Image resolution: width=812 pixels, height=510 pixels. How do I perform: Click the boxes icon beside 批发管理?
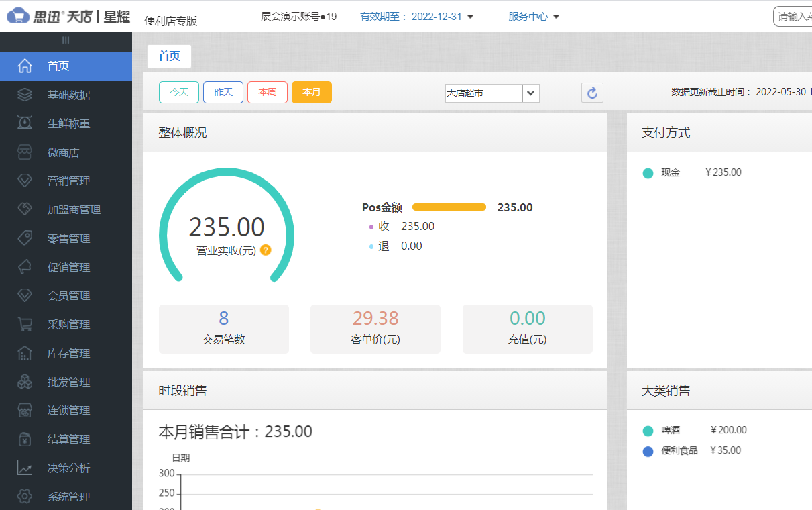coord(25,382)
